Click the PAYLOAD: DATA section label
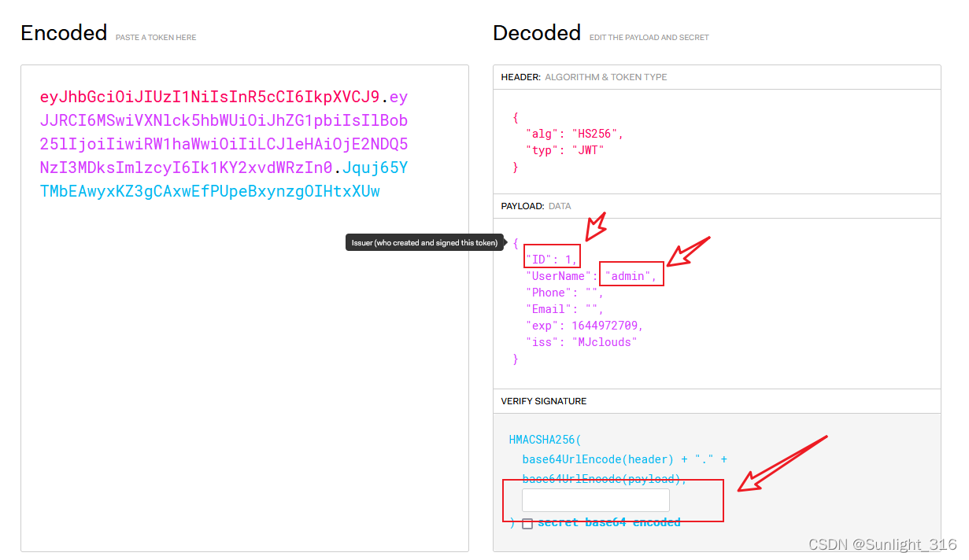969x560 pixels. coord(536,206)
